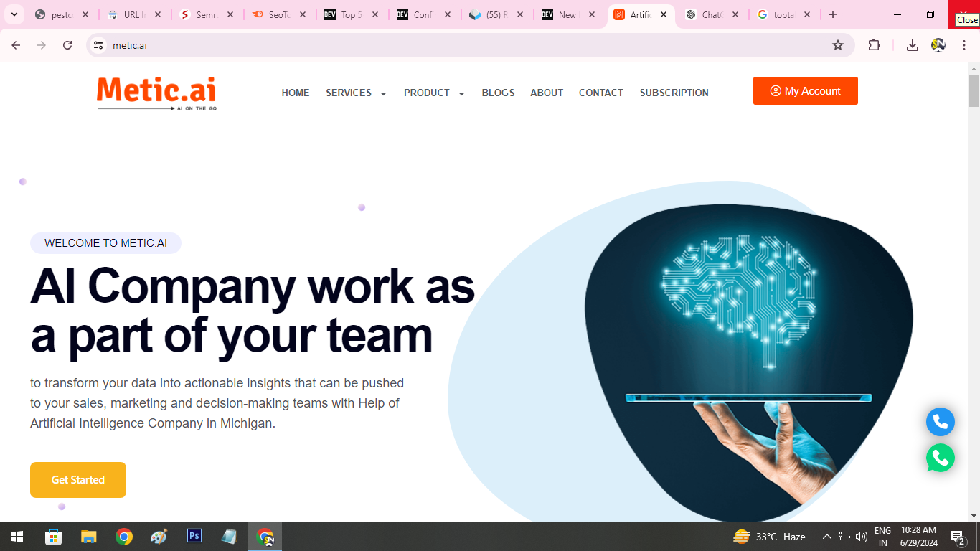Open the tab search dropdown arrow
This screenshot has width=980, height=551.
pos(14,14)
